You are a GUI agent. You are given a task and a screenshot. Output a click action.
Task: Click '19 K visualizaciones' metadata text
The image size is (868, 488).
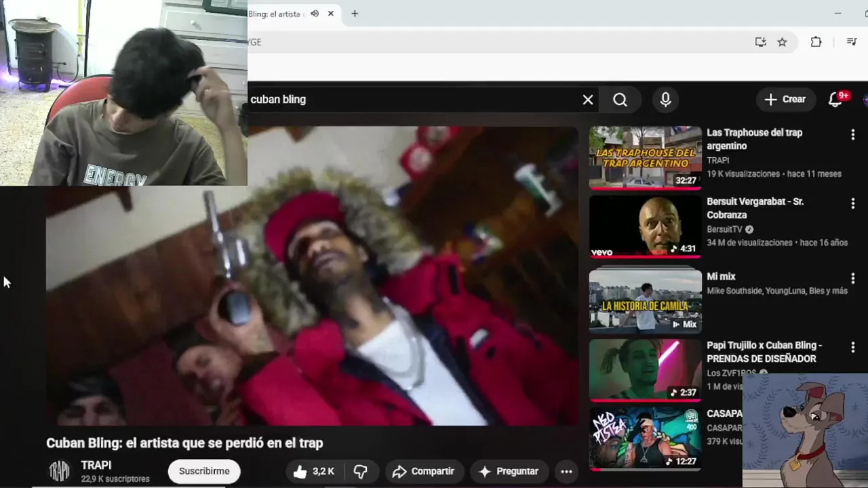pos(743,174)
